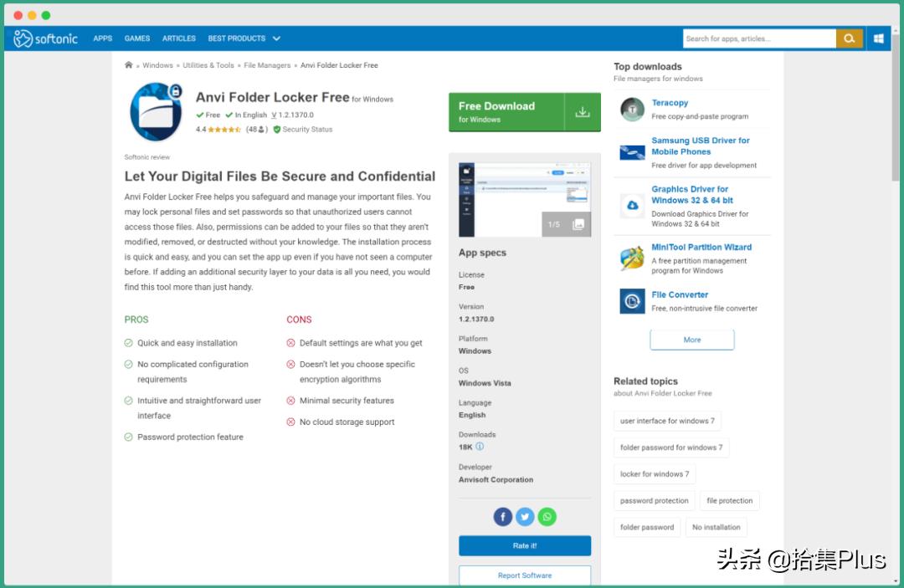Viewport: 904px width, 588px height.
Task: Share via WhatsApp icon
Action: 547,517
